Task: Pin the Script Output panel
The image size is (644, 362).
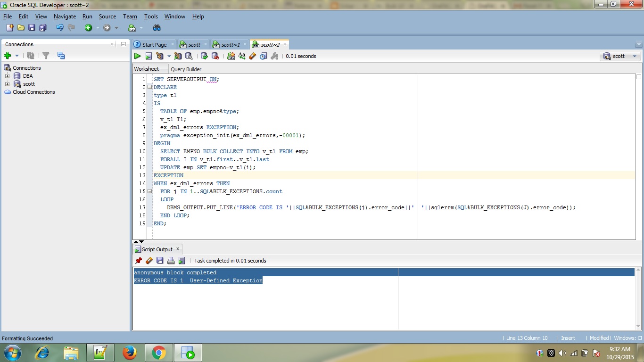Action: coord(138,261)
